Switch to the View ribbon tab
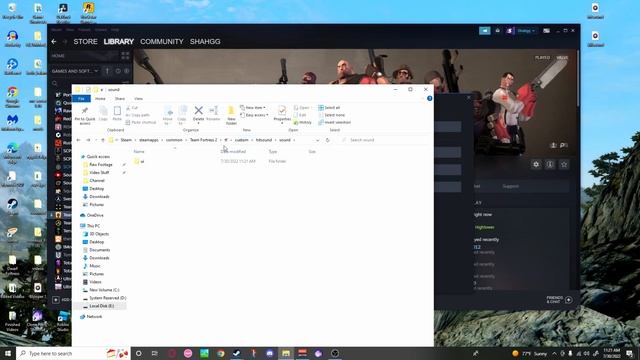 click(x=138, y=99)
